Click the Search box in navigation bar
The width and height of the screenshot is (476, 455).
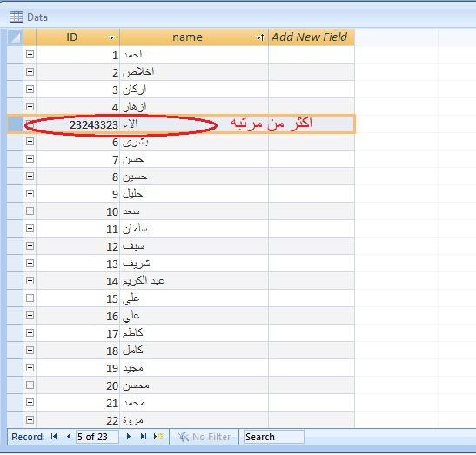273,437
